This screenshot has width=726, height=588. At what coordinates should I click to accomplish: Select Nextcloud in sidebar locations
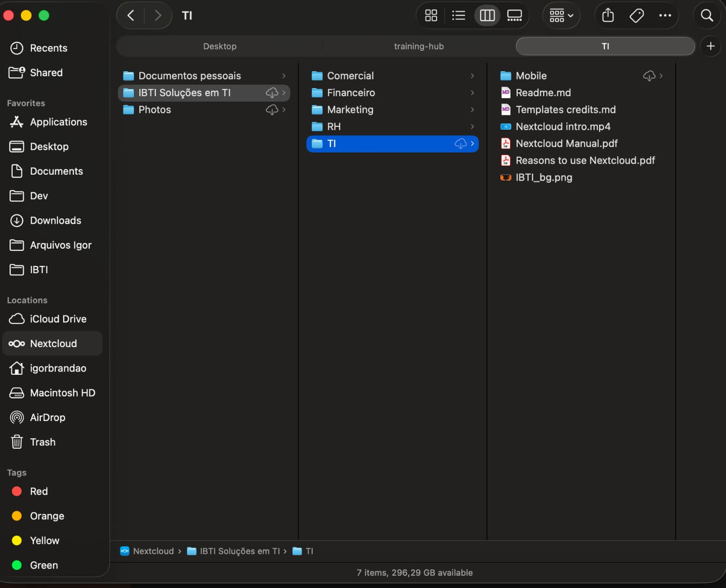click(x=52, y=343)
